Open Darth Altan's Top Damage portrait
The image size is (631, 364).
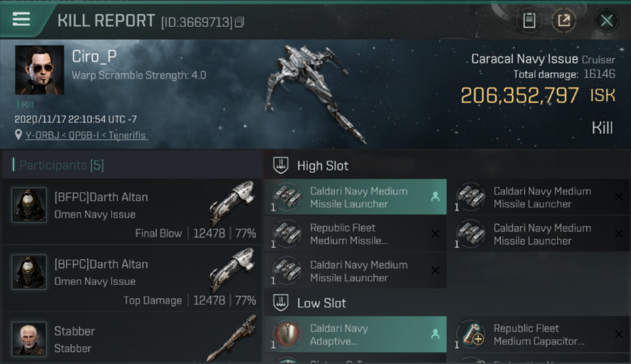pos(29,272)
